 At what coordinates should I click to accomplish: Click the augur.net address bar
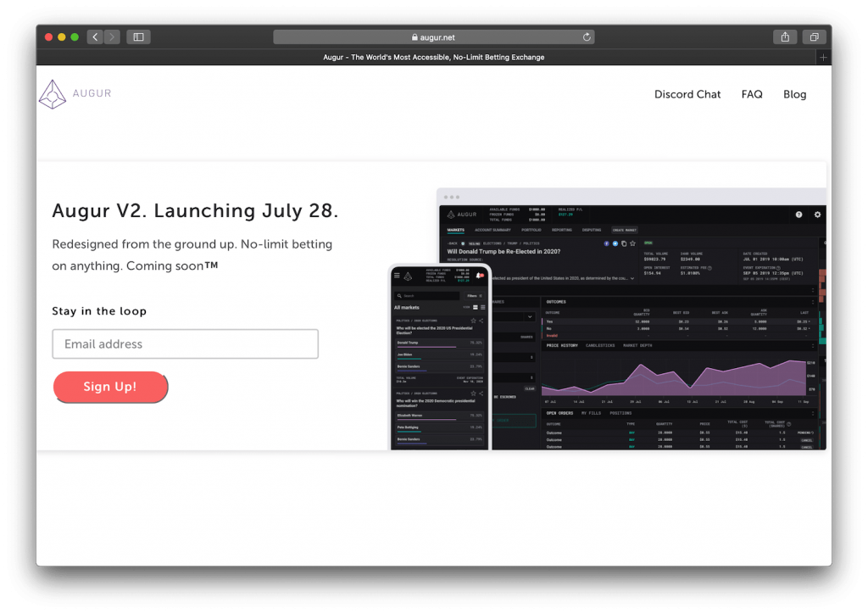433,37
